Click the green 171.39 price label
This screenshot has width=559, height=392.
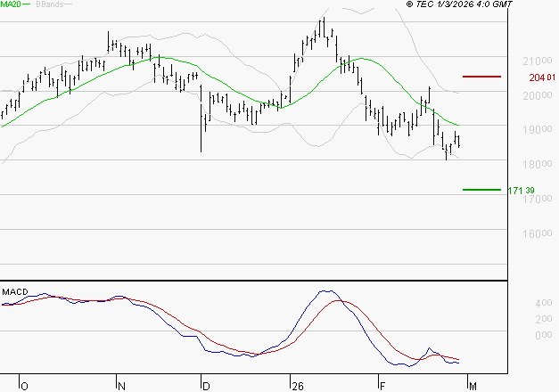click(521, 191)
